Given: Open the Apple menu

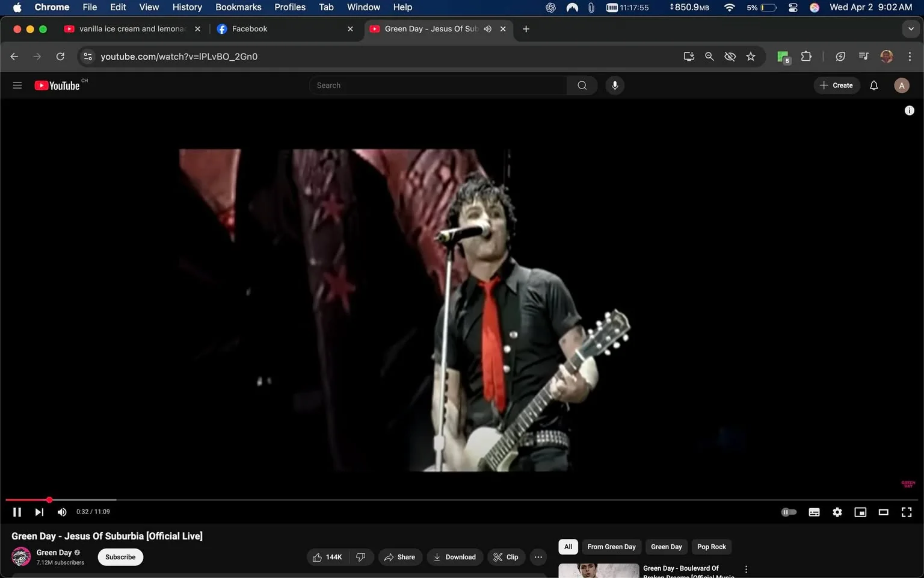Looking at the screenshot, I should point(17,7).
